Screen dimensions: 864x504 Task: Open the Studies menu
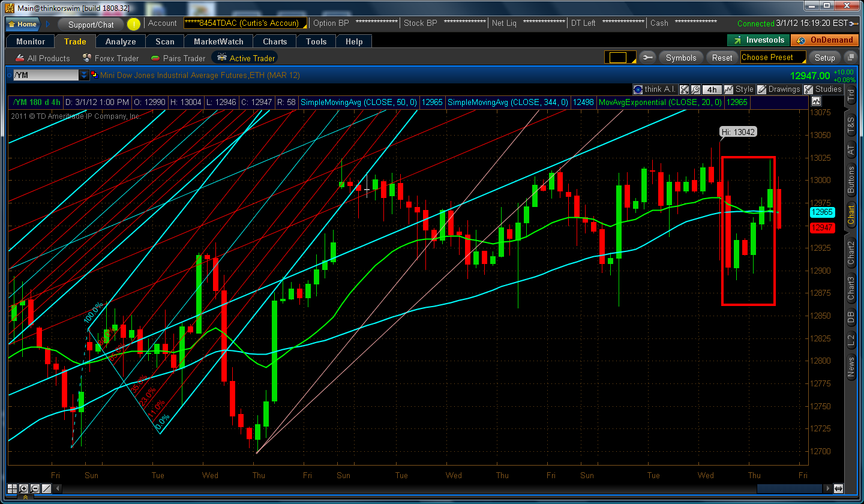tap(823, 89)
